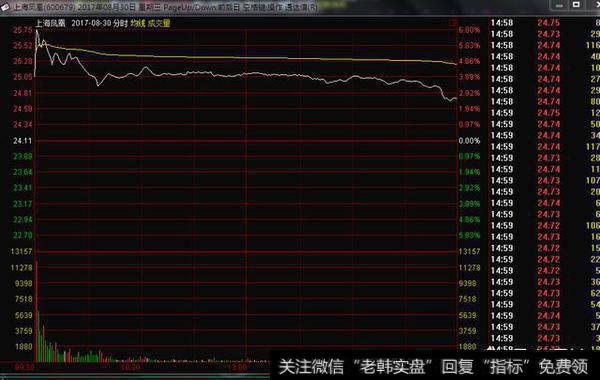
Task: Click the 13:00 time axis label
Action: click(x=237, y=367)
